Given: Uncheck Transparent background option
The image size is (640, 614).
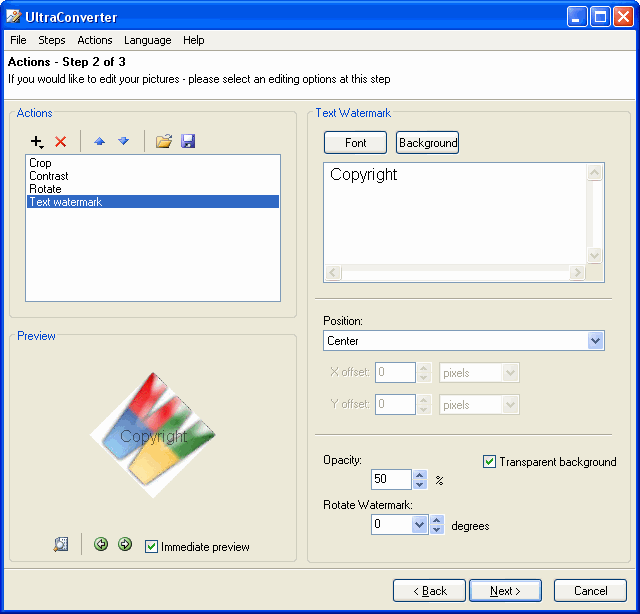Looking at the screenshot, I should click(489, 462).
